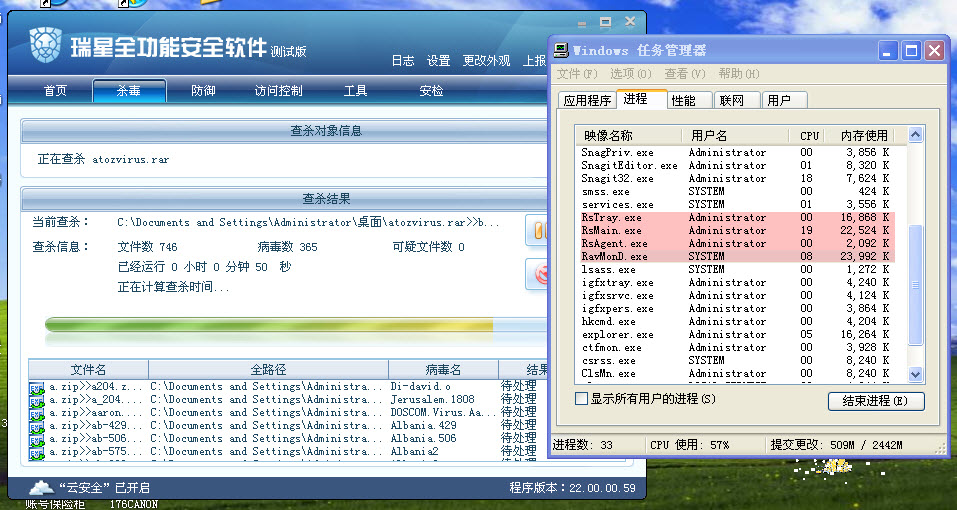Select the RavMonD.exe process row
Viewport: 957px width, 510px height.
click(x=737, y=257)
